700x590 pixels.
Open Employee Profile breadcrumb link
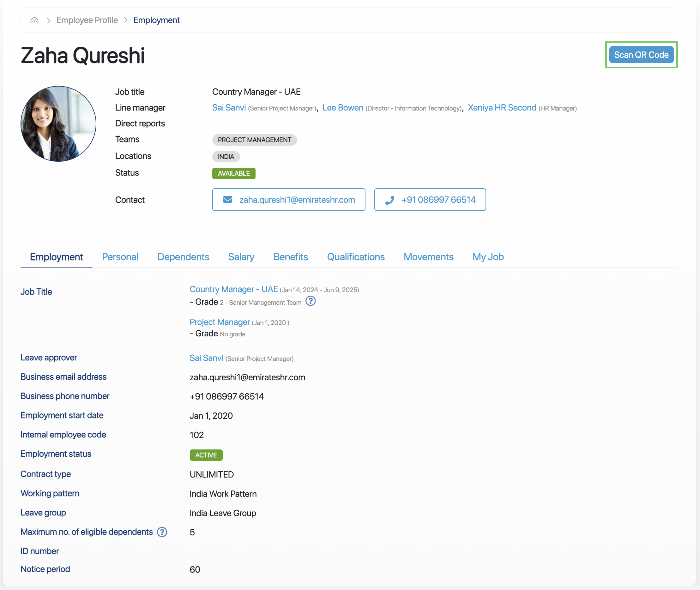pos(87,20)
